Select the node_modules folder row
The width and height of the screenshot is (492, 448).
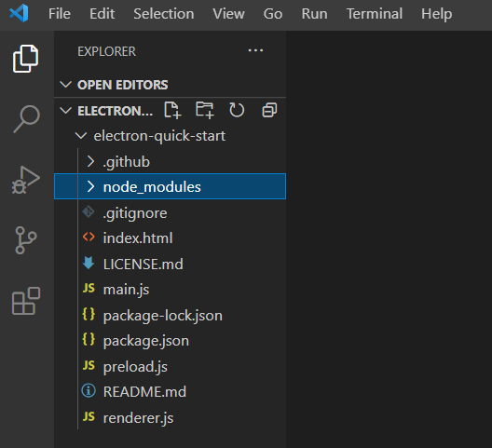[171, 186]
